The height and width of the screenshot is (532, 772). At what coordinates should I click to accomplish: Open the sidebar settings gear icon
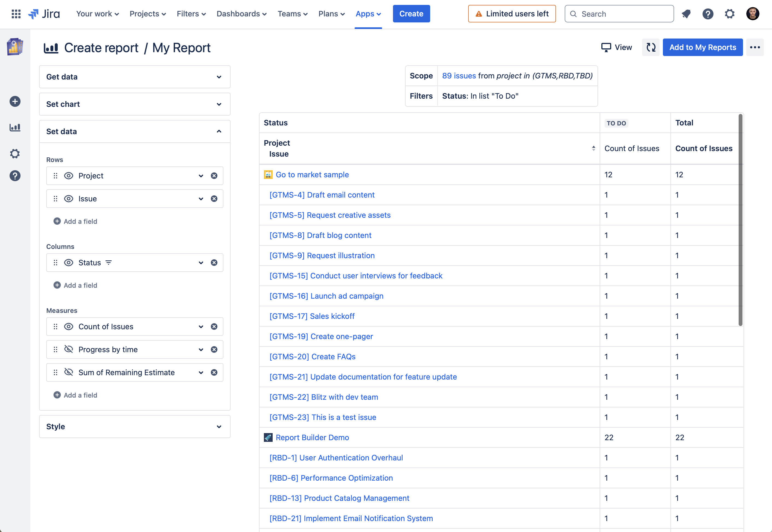[x=15, y=154]
